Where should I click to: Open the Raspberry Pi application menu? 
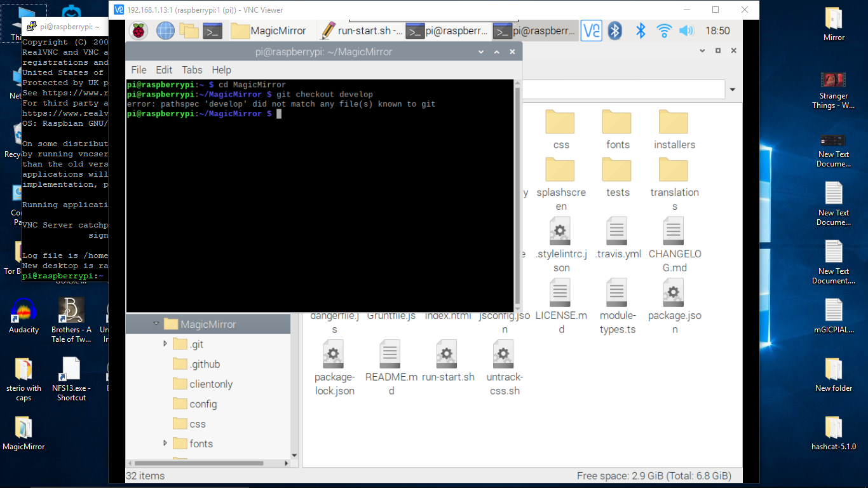pos(140,30)
